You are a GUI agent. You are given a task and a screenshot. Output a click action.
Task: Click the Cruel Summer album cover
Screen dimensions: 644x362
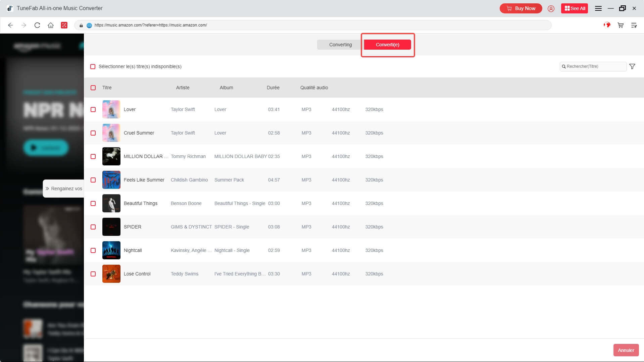(x=111, y=133)
